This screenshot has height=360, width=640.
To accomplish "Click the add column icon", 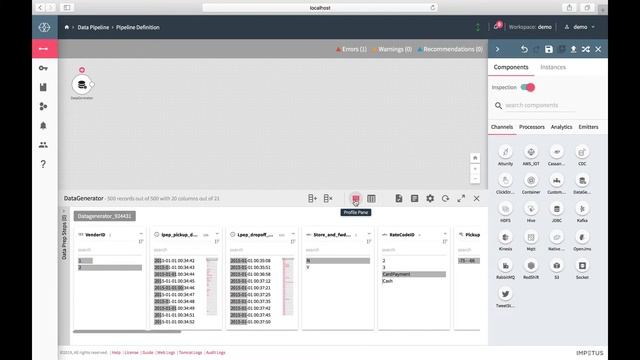I will tap(312, 198).
